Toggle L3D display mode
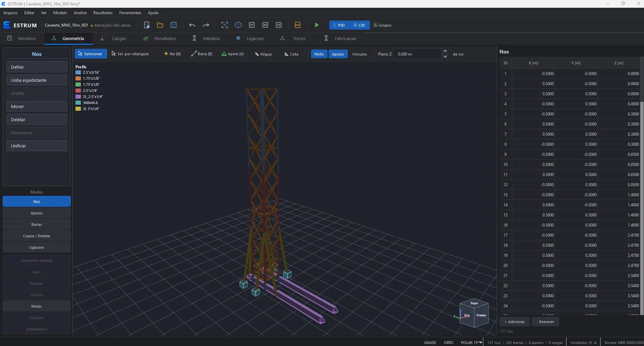The width and height of the screenshot is (644, 346). click(360, 25)
